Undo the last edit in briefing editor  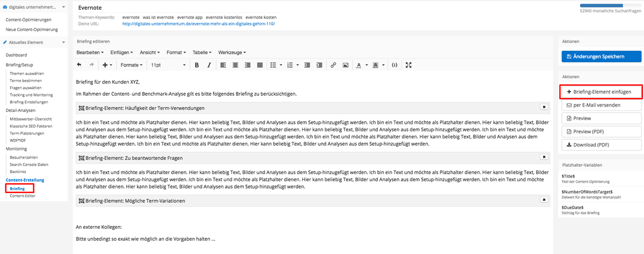point(79,65)
